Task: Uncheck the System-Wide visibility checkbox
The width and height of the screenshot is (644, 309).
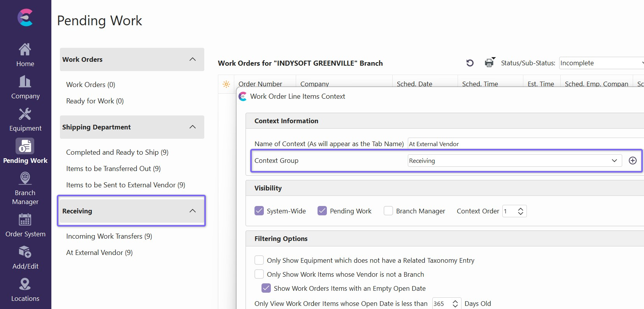Action: 259,211
